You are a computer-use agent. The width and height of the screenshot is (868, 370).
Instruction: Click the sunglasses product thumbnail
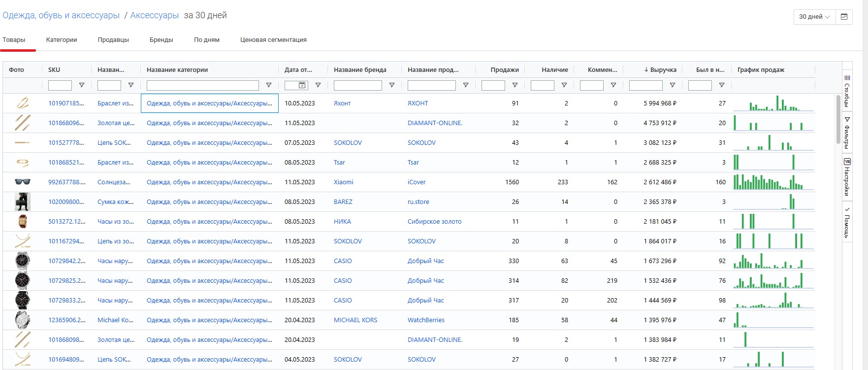coord(23,182)
